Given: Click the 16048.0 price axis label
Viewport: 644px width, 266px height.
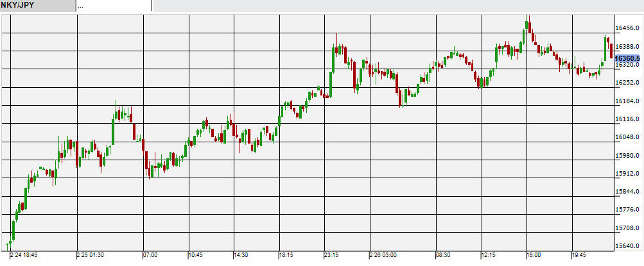Looking at the screenshot, I should pyautogui.click(x=627, y=137).
